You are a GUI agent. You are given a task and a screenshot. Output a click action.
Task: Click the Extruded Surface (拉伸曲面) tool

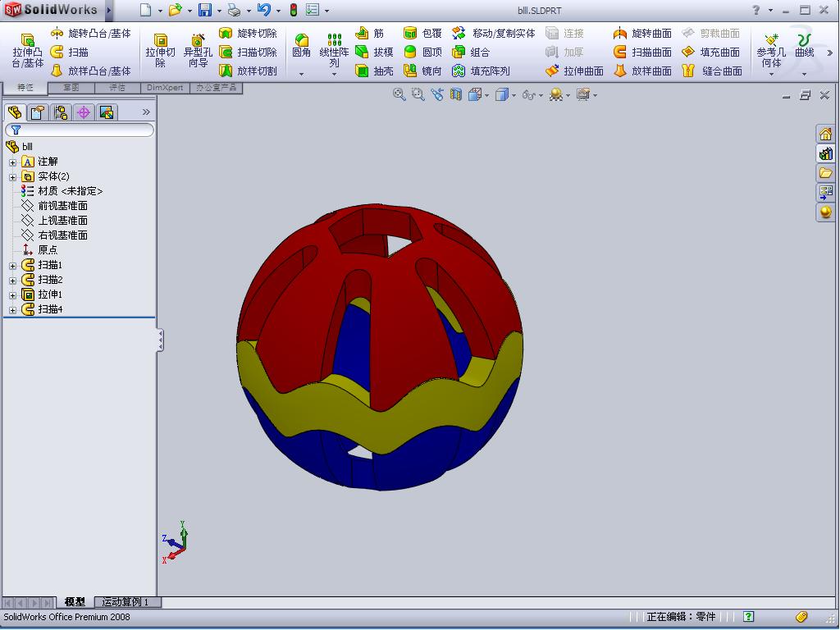(x=574, y=71)
